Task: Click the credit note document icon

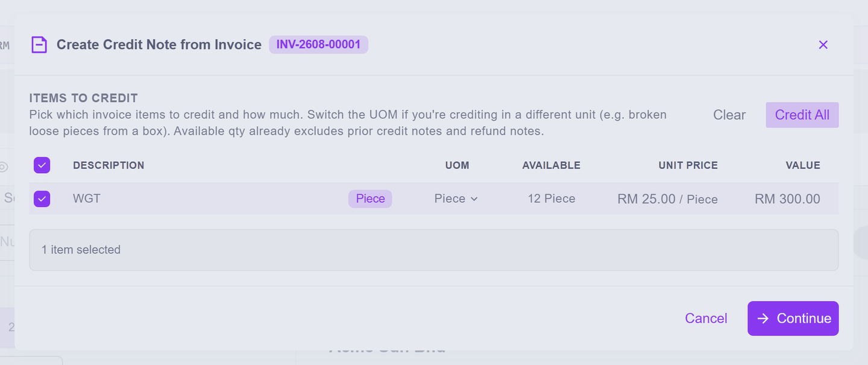Action: click(x=39, y=45)
